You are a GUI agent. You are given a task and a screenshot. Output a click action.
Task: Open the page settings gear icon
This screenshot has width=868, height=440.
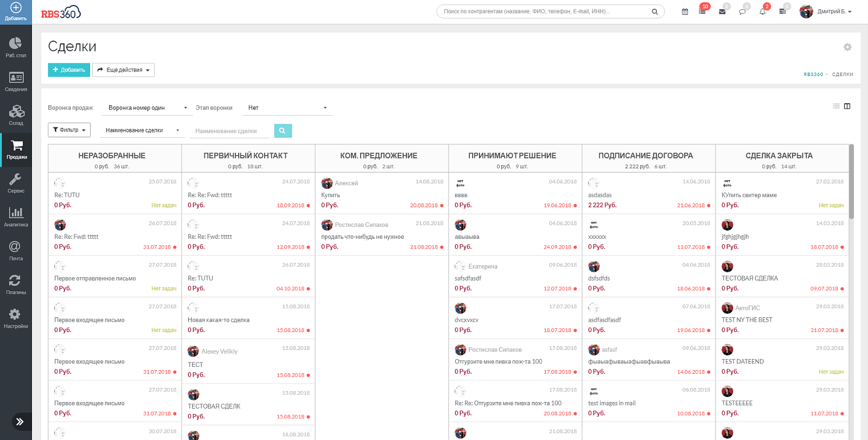[847, 47]
